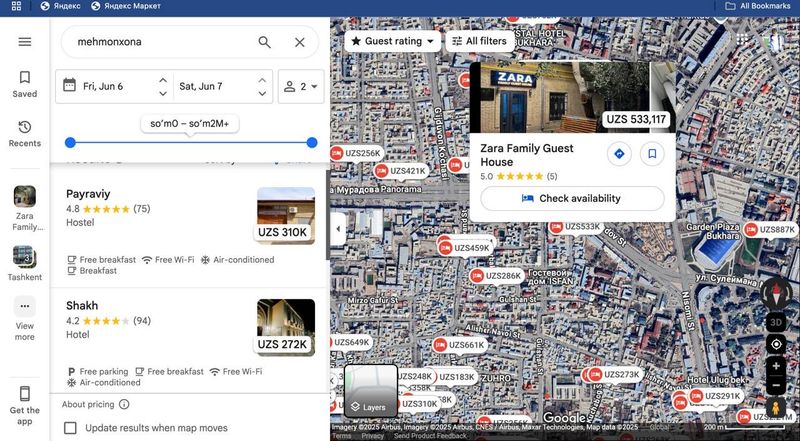Show your location on the map
Screen dimensions: 800x441
(x=776, y=345)
